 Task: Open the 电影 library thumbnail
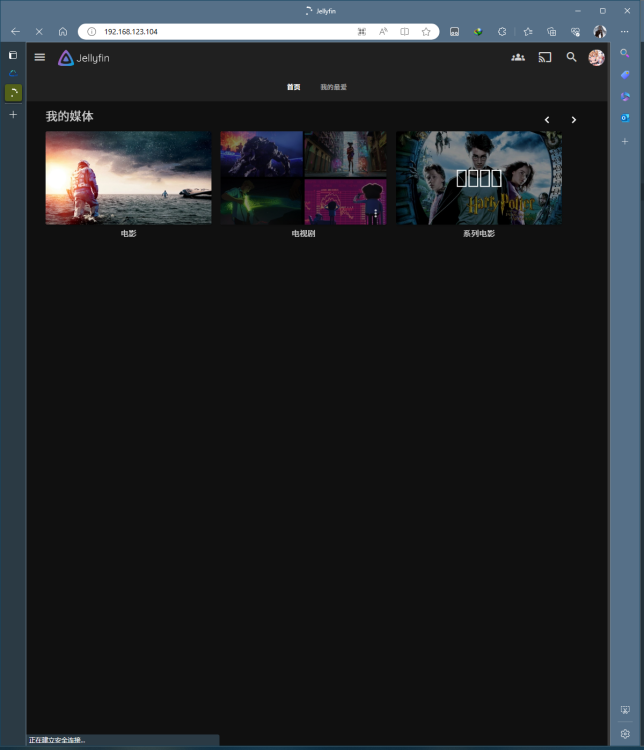[128, 178]
